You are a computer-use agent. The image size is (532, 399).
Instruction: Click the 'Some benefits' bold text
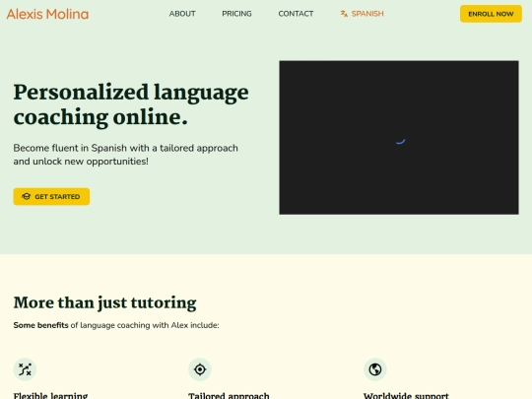40,325
